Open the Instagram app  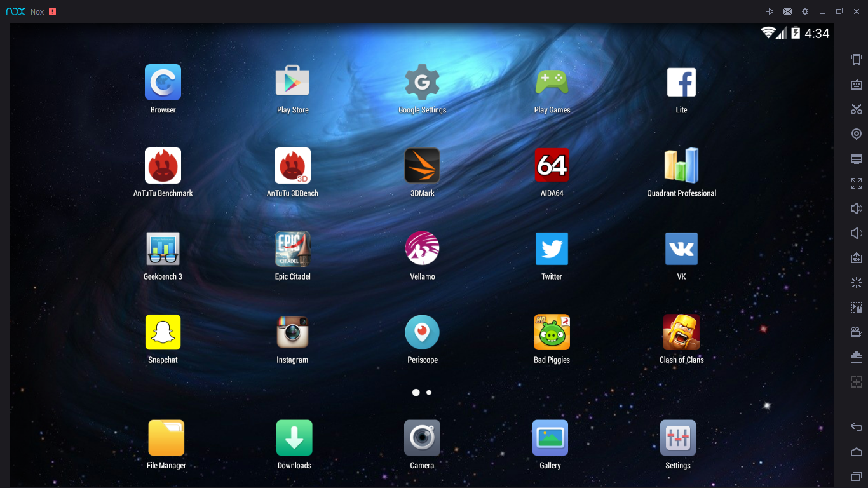click(x=292, y=332)
